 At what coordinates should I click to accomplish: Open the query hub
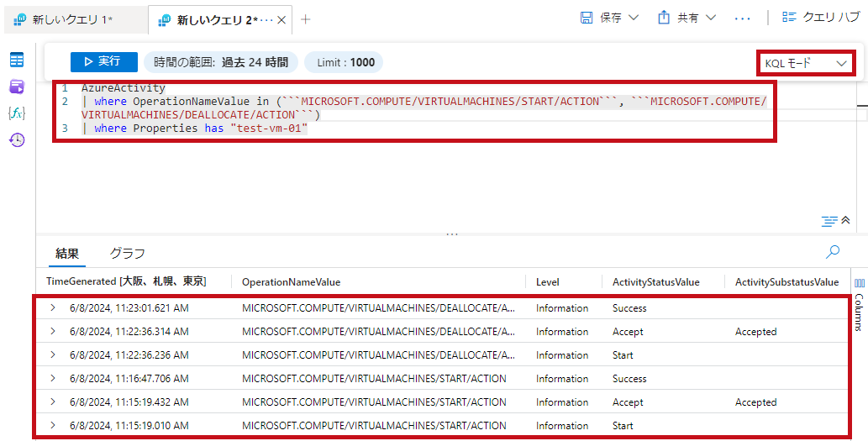pos(820,18)
